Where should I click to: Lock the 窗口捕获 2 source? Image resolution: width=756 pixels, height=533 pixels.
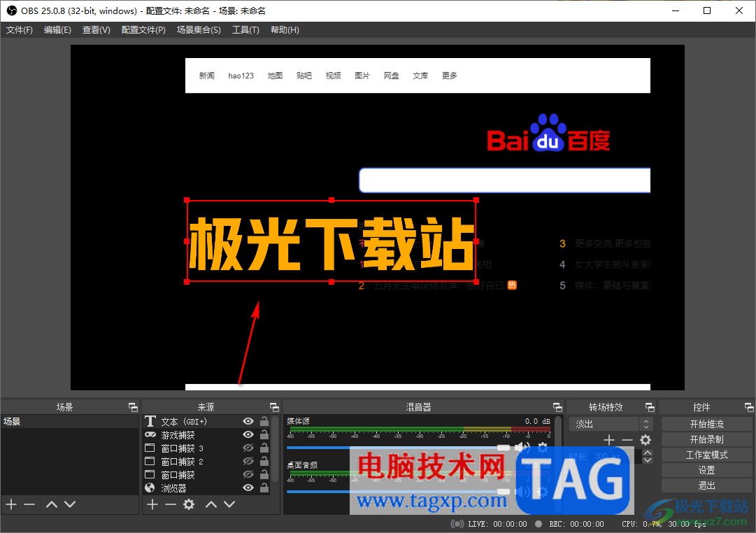pyautogui.click(x=264, y=461)
